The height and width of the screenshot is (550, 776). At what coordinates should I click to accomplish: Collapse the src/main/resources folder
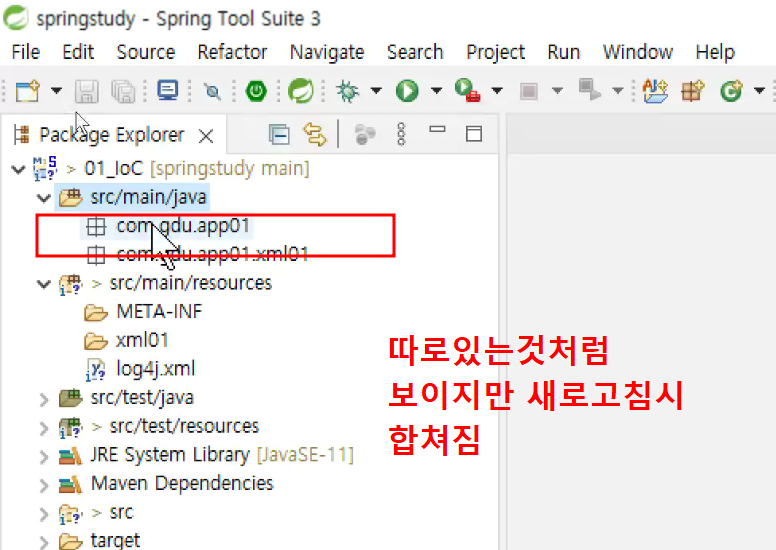click(x=44, y=284)
